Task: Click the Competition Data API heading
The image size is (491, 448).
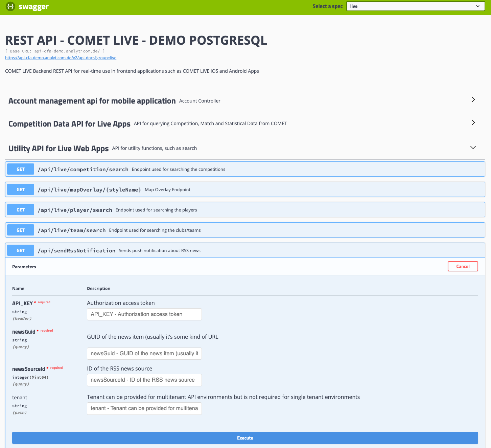Action: point(69,124)
